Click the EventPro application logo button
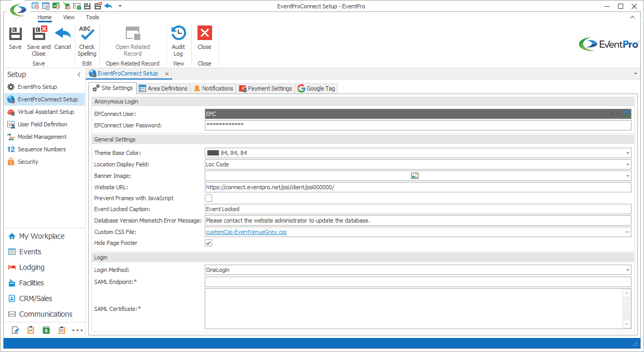Viewport: 644px width, 352px height. coord(18,9)
